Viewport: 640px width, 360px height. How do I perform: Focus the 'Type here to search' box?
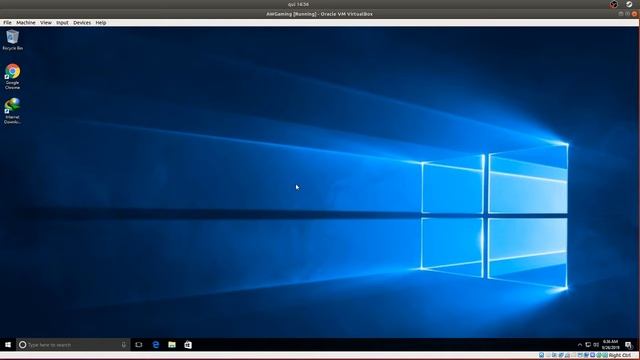73,345
